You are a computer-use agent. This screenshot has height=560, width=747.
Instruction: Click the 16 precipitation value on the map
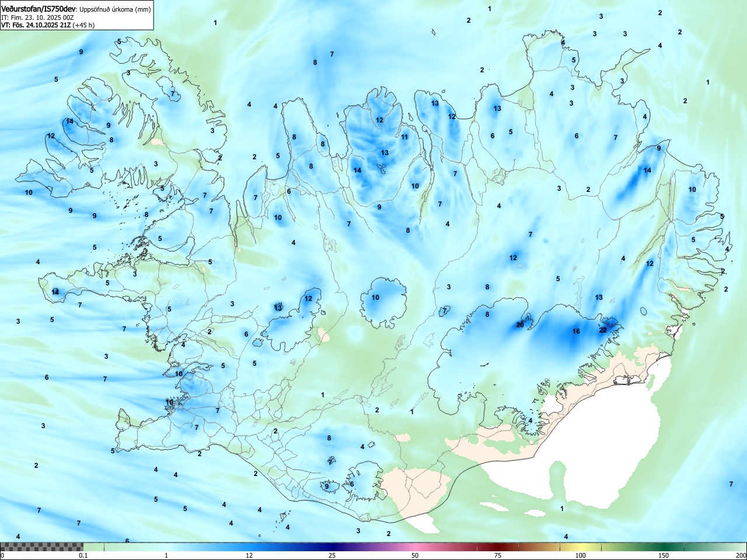click(x=576, y=331)
